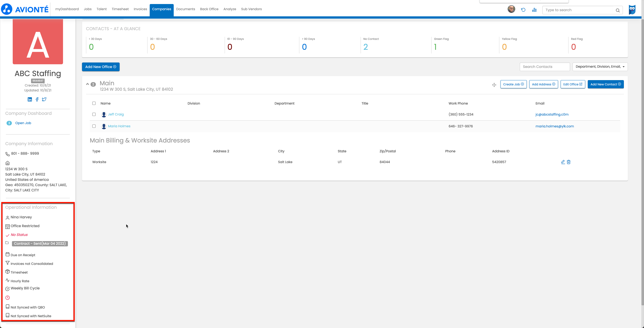Image resolution: width=644 pixels, height=328 pixels.
Task: Select the Companies tab
Action: click(162, 10)
